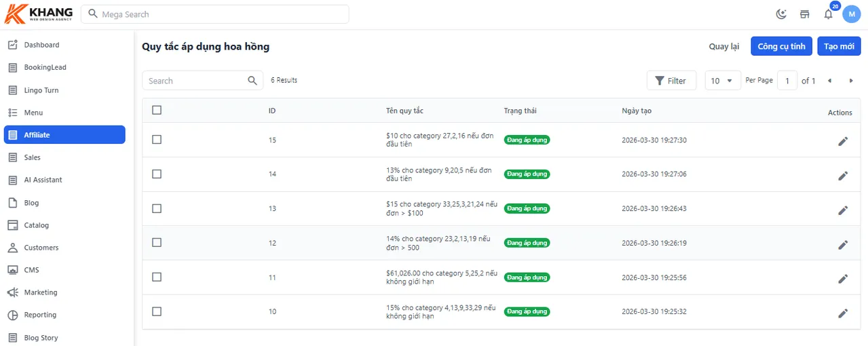
Task: Click date 2026-03-30 19:26:19
Action: pyautogui.click(x=654, y=243)
